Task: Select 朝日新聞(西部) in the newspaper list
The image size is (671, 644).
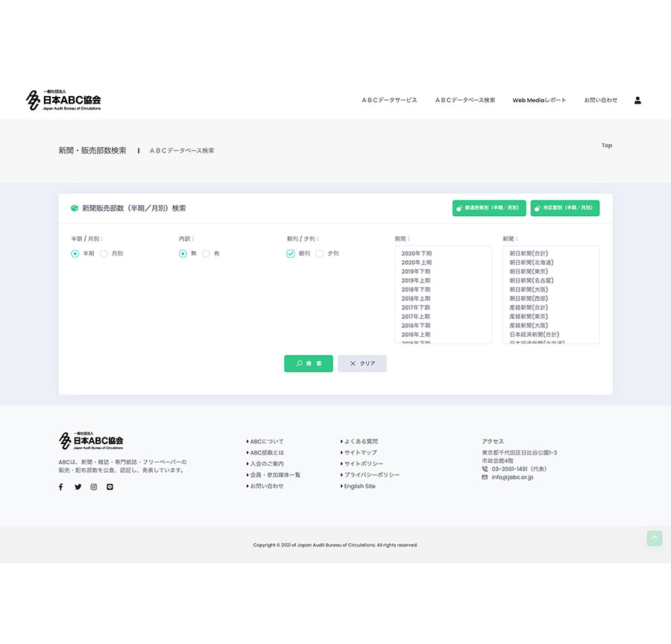Action: (551, 298)
